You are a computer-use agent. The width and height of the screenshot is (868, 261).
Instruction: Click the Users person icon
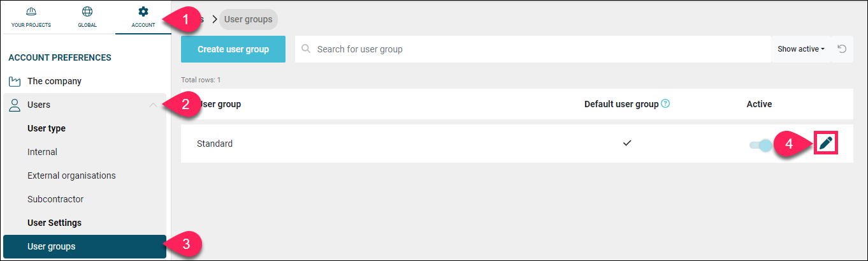point(15,105)
